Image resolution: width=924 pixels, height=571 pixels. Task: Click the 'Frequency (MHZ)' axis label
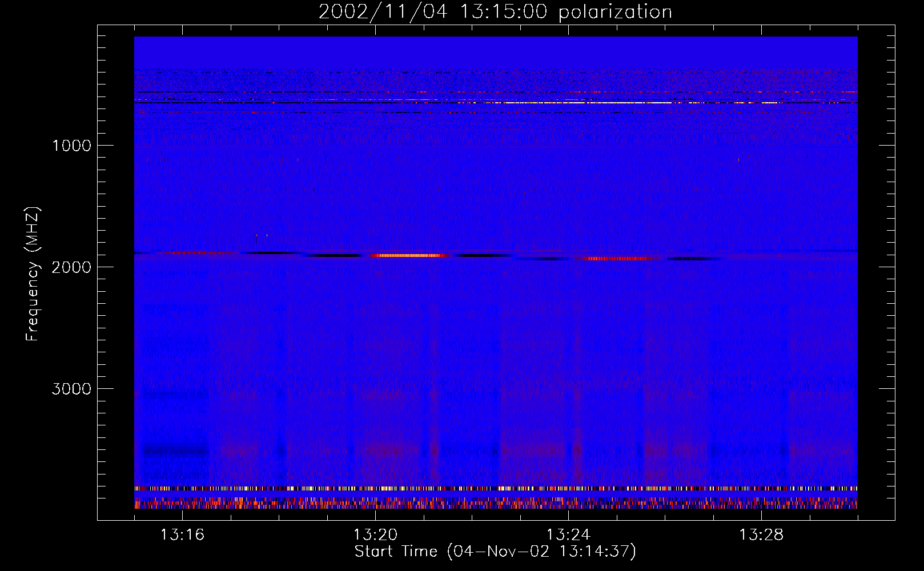pos(32,274)
